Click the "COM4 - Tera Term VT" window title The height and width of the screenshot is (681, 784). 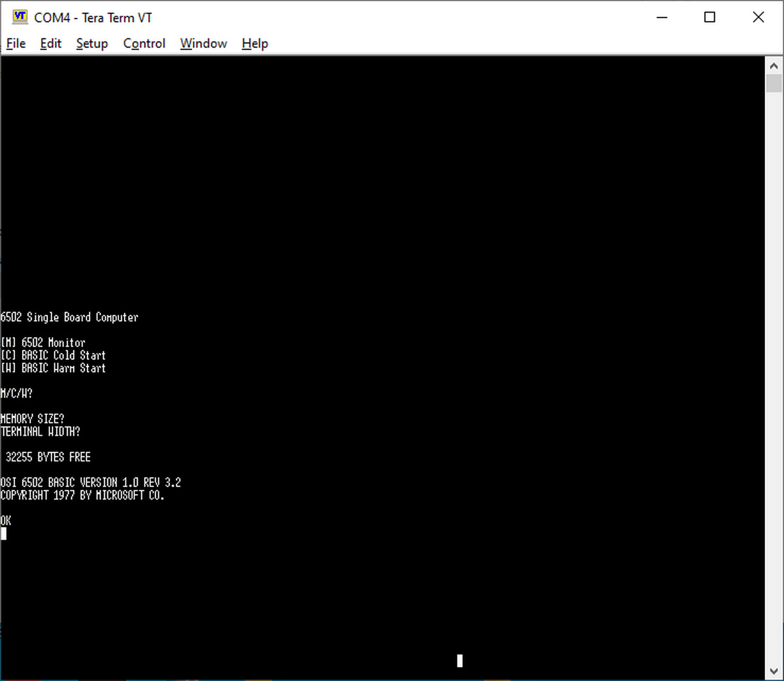click(93, 18)
